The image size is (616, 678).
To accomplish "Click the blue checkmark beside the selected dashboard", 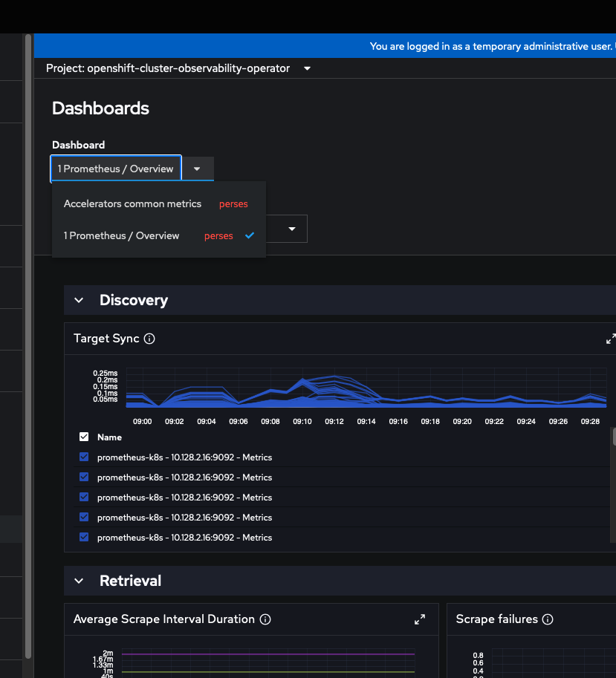I will [x=250, y=235].
